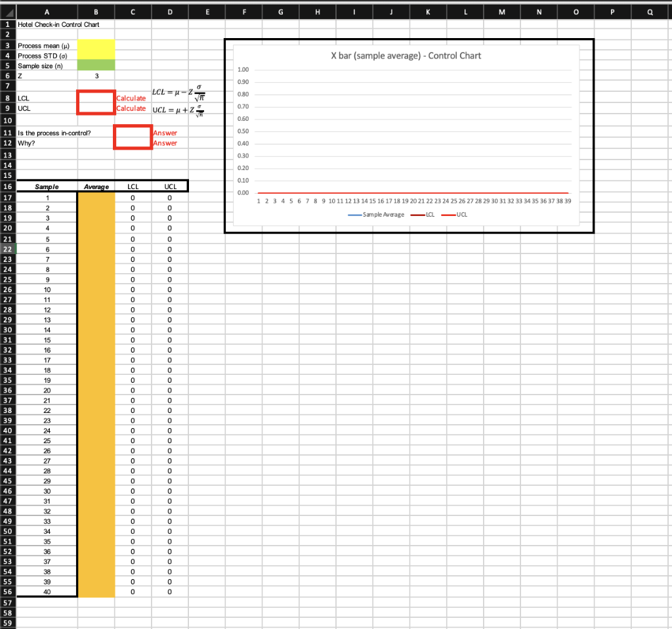Viewport: 672px width, 629px height.
Task: Click the red 'Calculate' text beside LCL
Action: (x=131, y=98)
